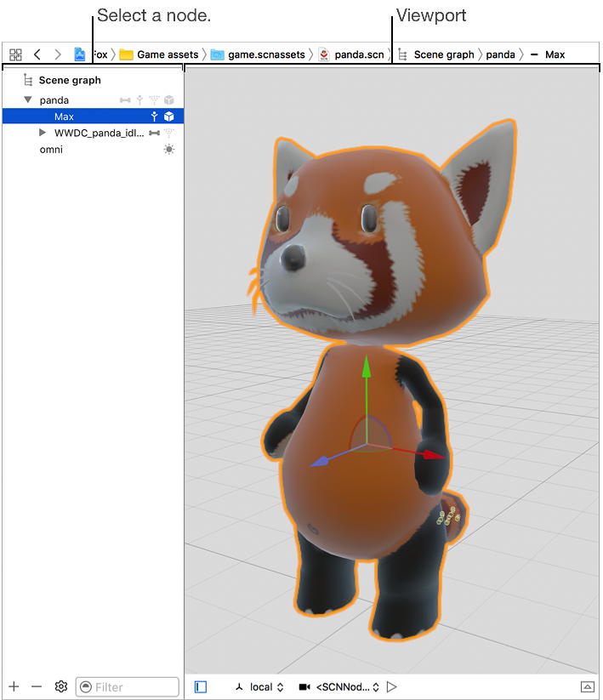Click the bone icon on WWDC_panda_idl row

point(155,133)
